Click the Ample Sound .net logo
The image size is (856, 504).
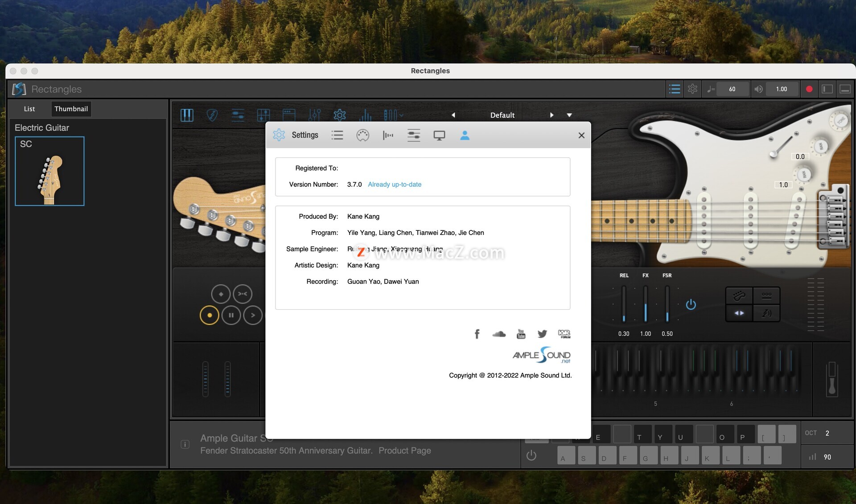pyautogui.click(x=541, y=355)
